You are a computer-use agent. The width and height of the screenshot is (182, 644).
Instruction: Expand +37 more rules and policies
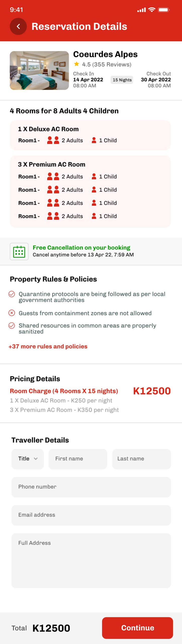click(x=48, y=346)
